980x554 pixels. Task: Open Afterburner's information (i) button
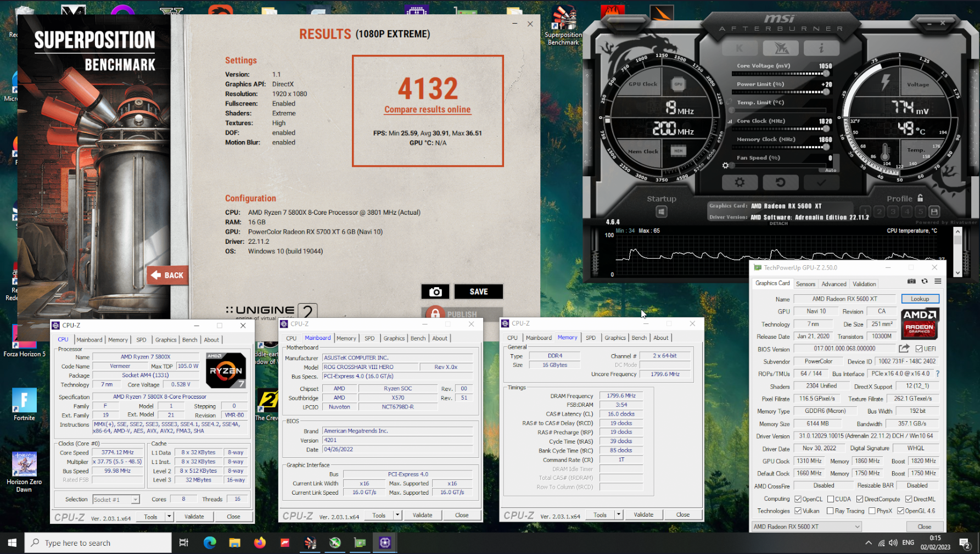pos(821,48)
